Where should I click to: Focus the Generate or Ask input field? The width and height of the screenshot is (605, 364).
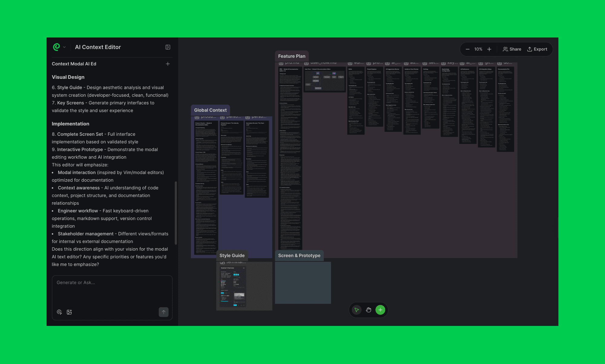(112, 290)
